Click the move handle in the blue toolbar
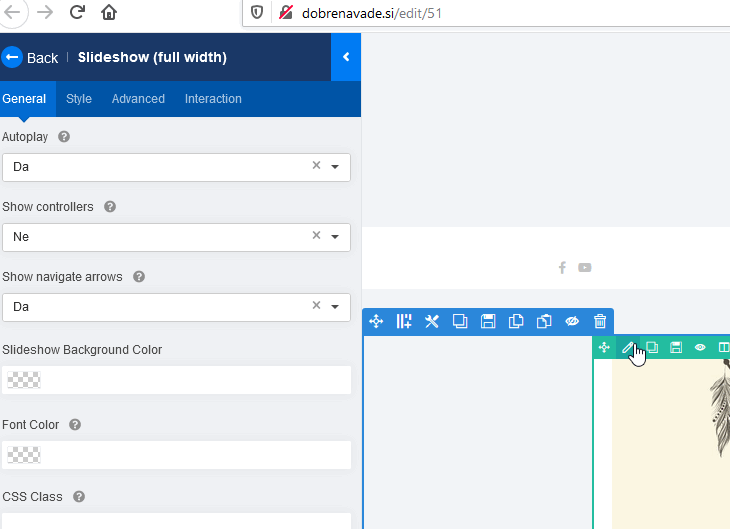Viewport: 730px width, 529px height. click(377, 321)
